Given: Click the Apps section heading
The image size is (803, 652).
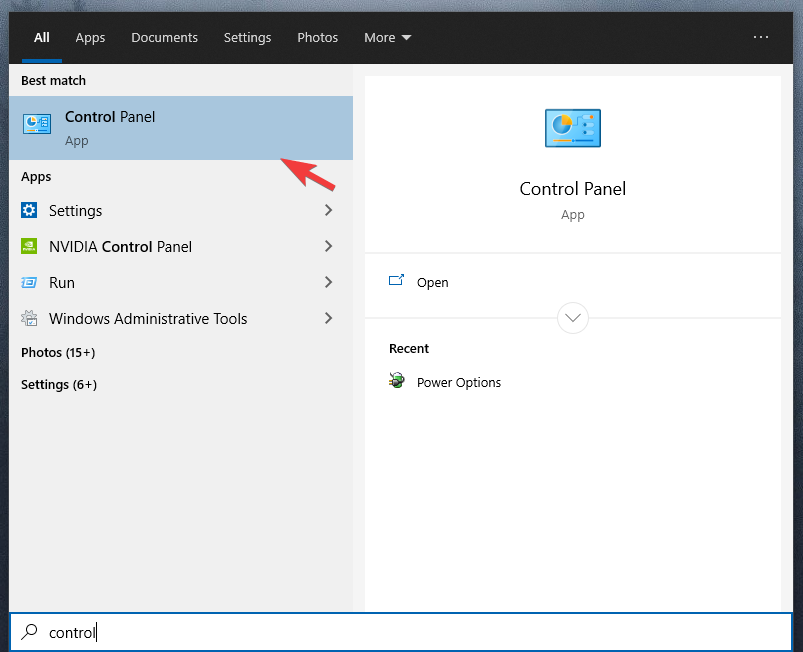Looking at the screenshot, I should [x=36, y=177].
